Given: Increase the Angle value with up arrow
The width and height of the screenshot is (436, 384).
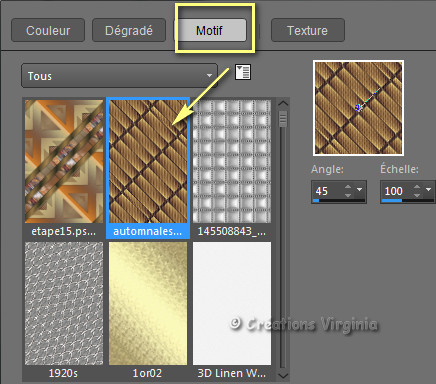Looking at the screenshot, I should (348, 187).
